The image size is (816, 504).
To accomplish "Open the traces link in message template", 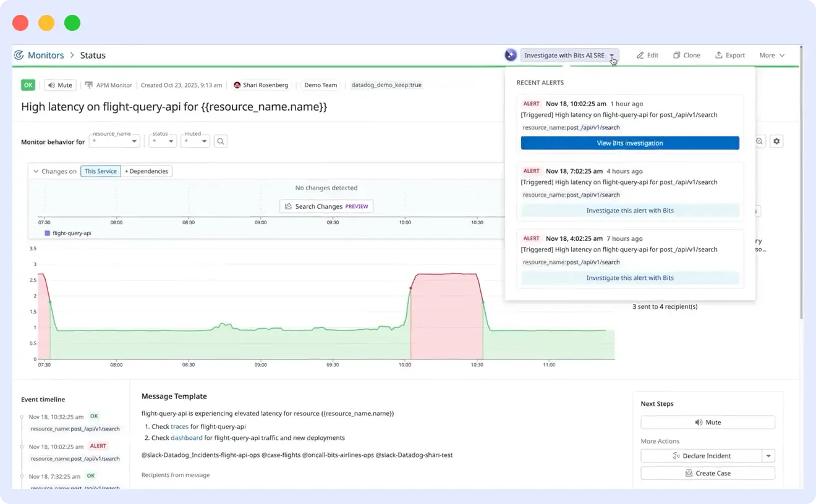I will [x=179, y=427].
